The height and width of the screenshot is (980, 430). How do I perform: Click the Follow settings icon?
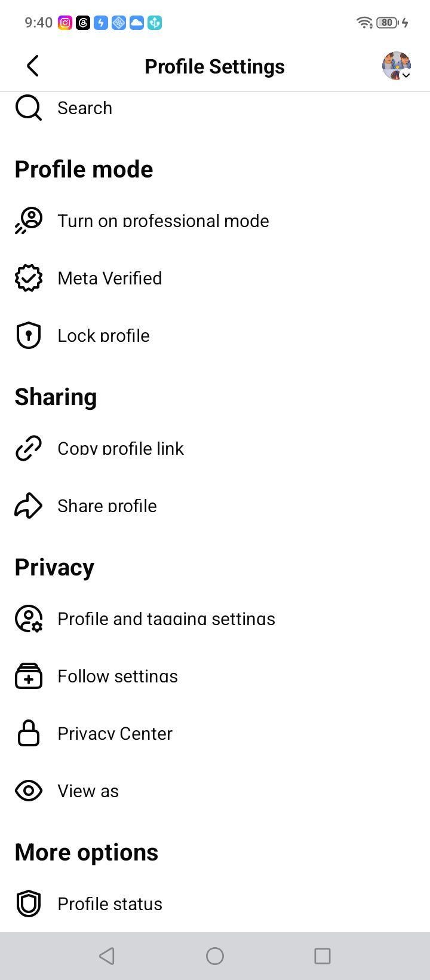(28, 676)
